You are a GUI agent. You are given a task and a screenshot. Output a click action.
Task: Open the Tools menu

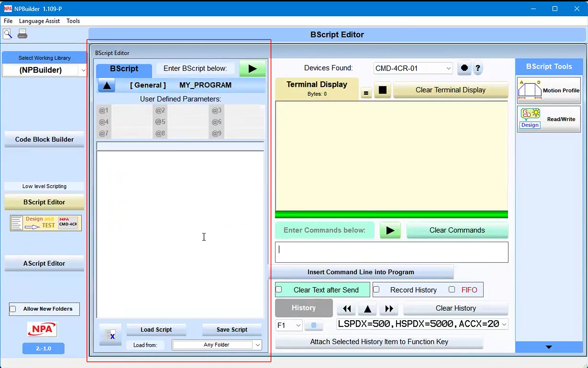click(73, 21)
